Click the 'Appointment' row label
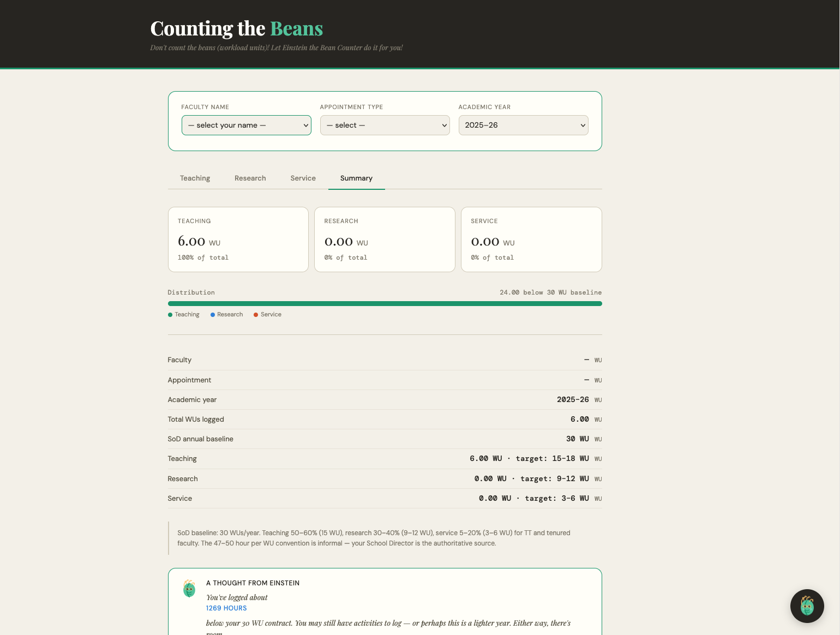Image resolution: width=840 pixels, height=635 pixels. (x=189, y=380)
